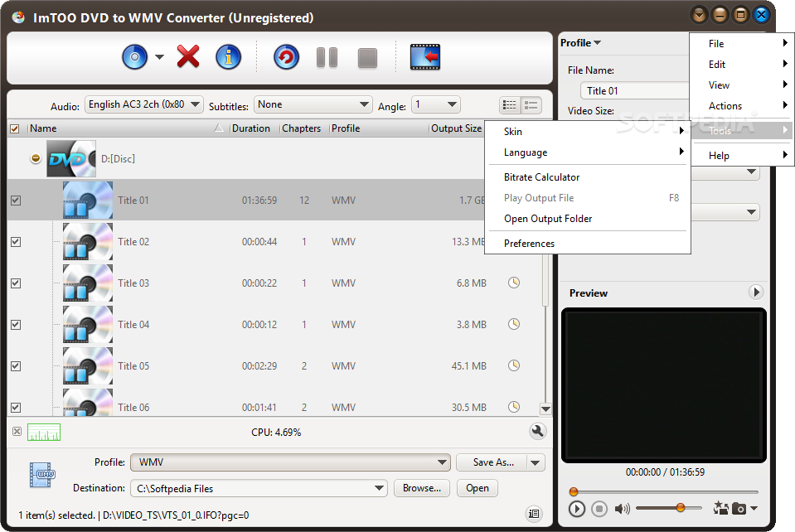Click the File Name field showing Title 01
This screenshot has width=795, height=532.
635,90
